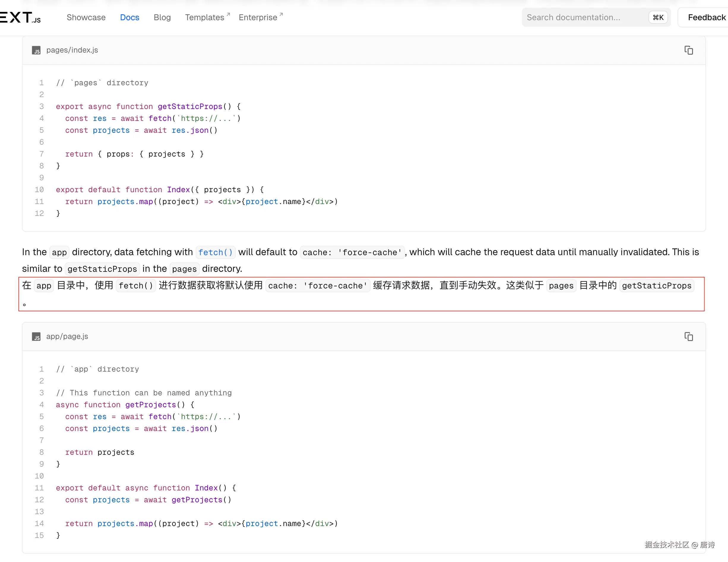
Task: Click the ⌘K shortcut badge
Action: point(658,17)
